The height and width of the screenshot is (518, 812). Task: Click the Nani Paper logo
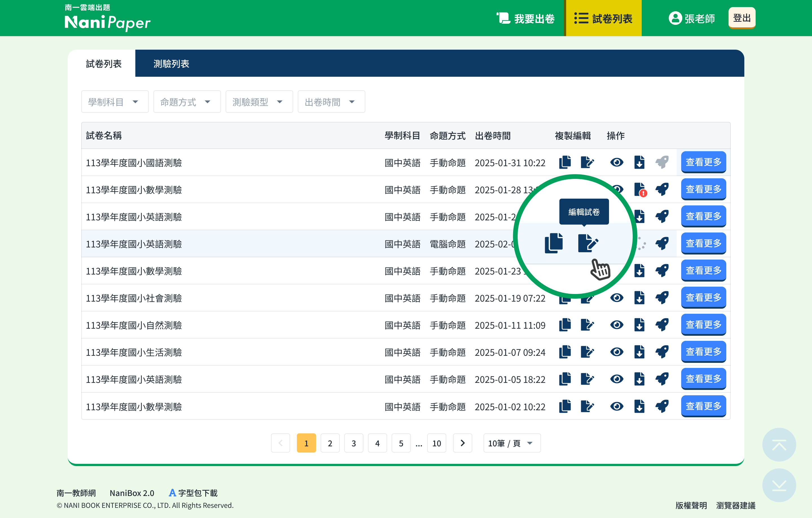[107, 18]
